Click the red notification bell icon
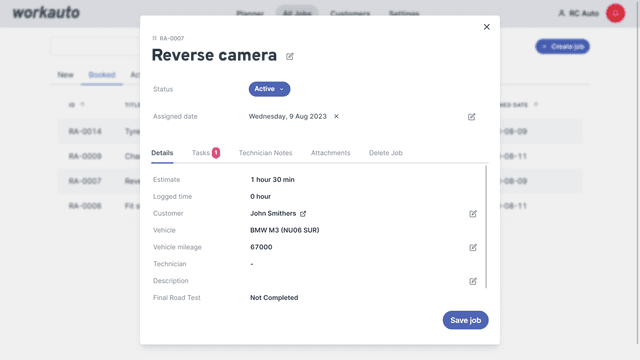This screenshot has height=360, width=640. point(615,13)
